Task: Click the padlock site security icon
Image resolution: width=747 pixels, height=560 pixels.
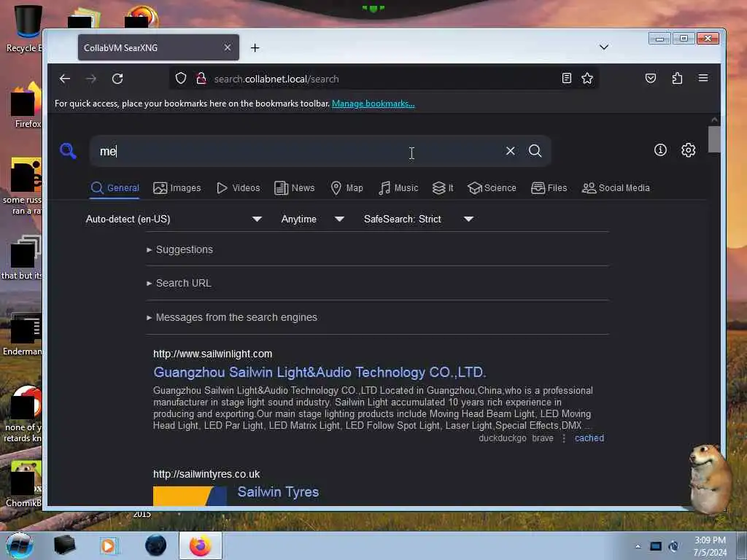Action: 201,78
